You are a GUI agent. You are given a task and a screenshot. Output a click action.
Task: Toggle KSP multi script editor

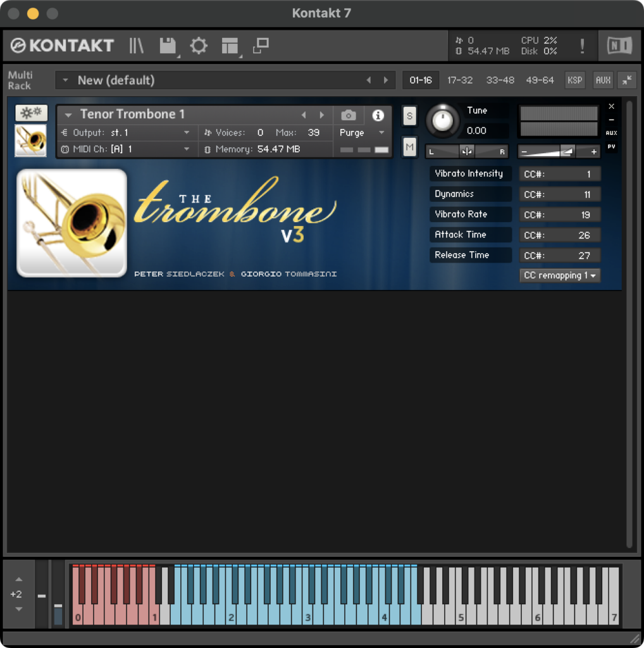tap(575, 80)
